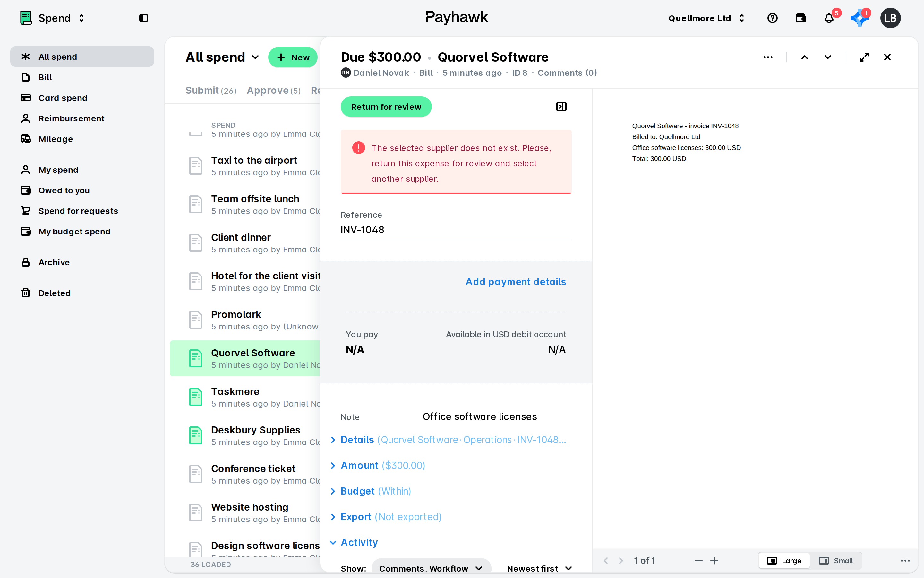Hide the document preview side panel icon
The image size is (924, 578).
(561, 107)
